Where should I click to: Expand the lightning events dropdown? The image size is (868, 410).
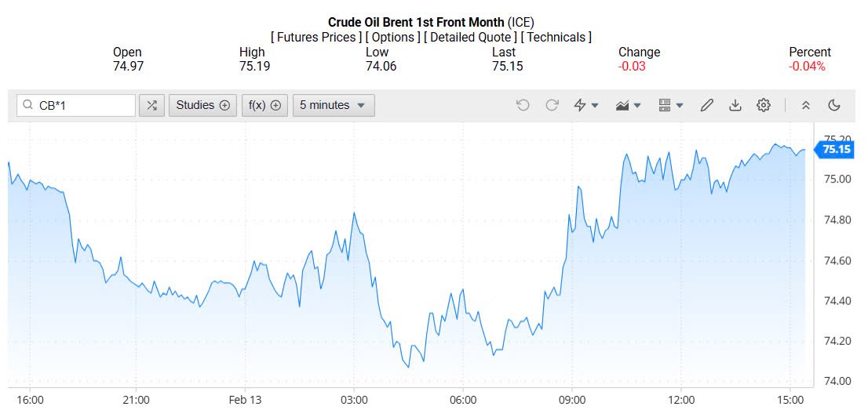click(x=586, y=105)
